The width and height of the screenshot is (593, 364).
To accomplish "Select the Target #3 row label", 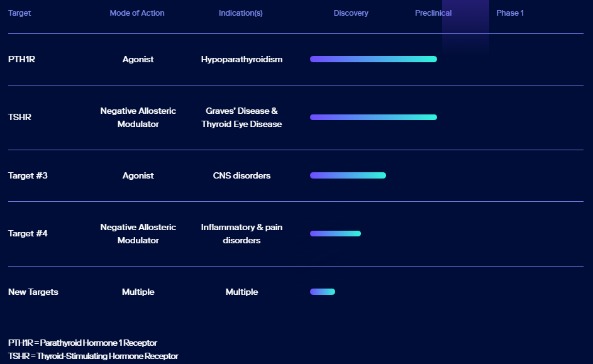I will [x=28, y=175].
